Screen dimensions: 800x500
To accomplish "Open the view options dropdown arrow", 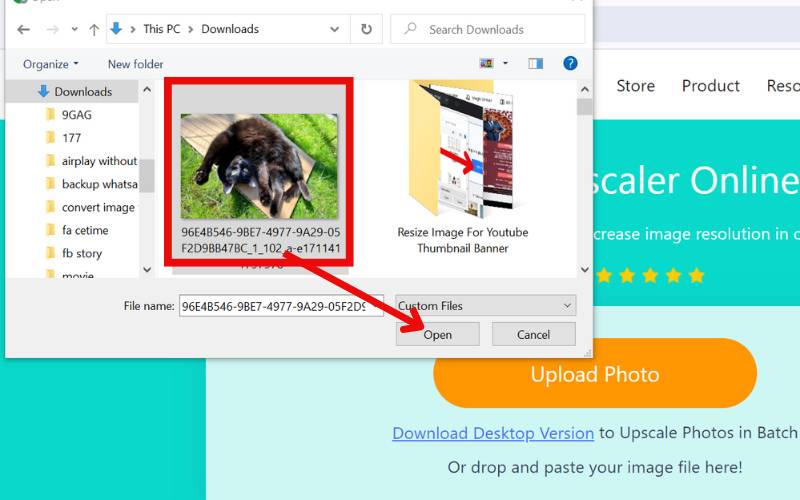I will click(506, 63).
